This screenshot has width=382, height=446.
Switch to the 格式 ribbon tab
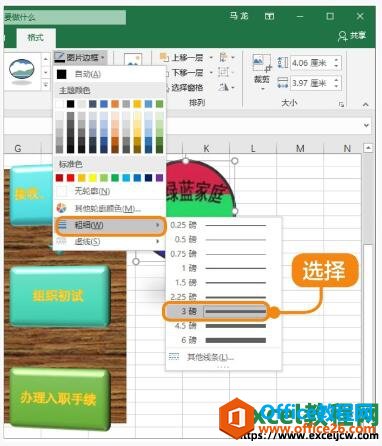click(x=35, y=38)
